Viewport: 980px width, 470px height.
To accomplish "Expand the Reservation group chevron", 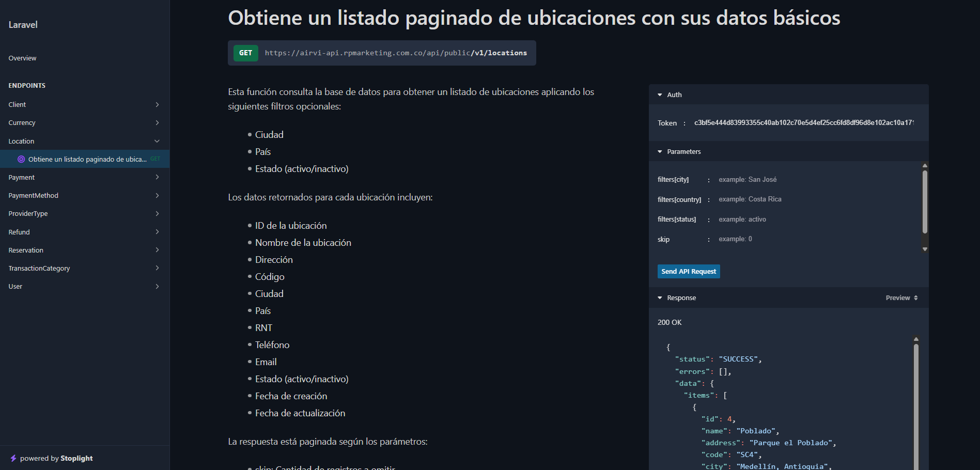I will [x=157, y=250].
